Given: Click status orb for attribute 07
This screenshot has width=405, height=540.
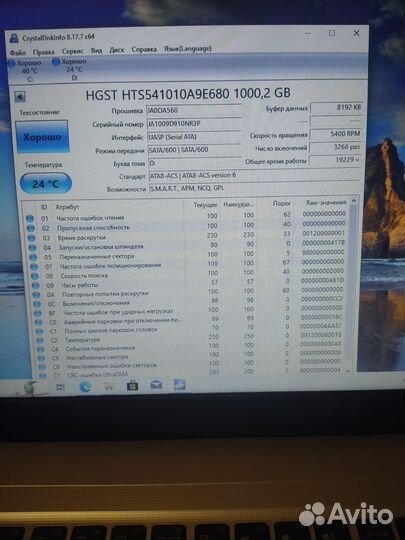Looking at the screenshot, I should pos(34,267).
